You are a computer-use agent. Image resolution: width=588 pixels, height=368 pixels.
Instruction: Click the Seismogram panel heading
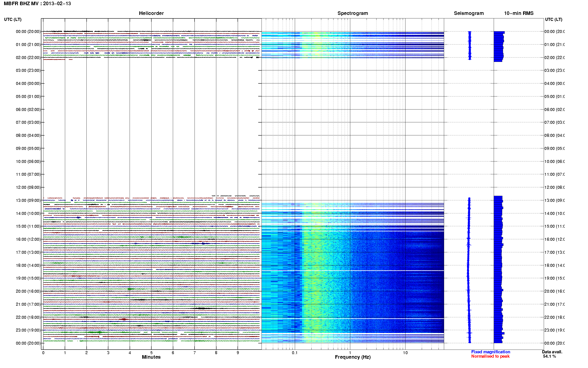coord(469,13)
